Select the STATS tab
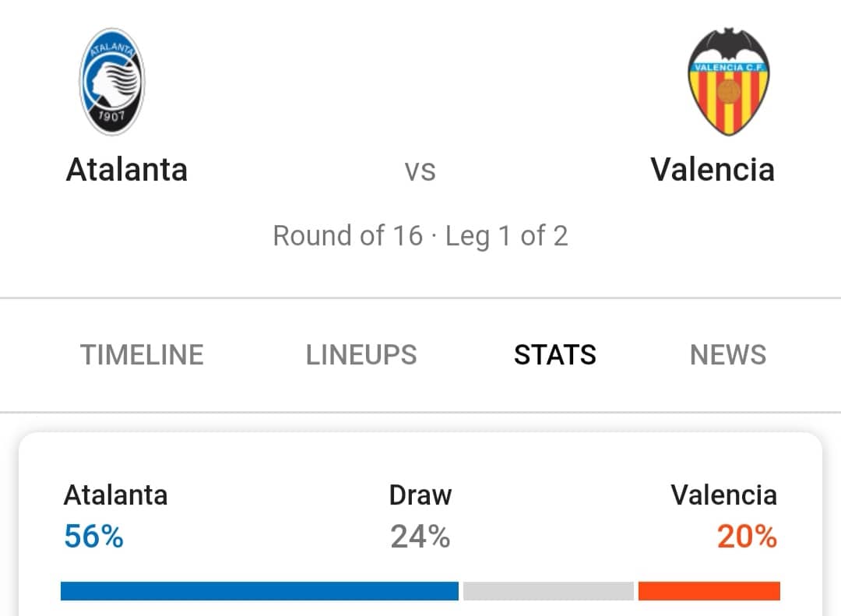This screenshot has width=841, height=616. pos(554,354)
